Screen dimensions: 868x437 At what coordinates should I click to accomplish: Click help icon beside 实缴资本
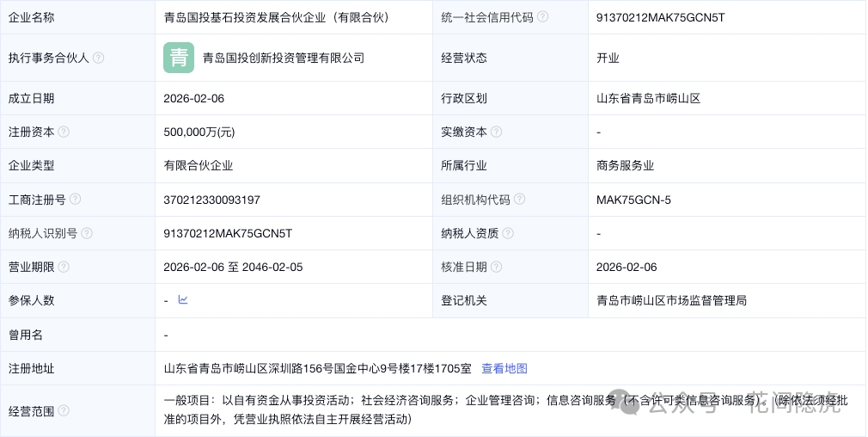coord(496,132)
